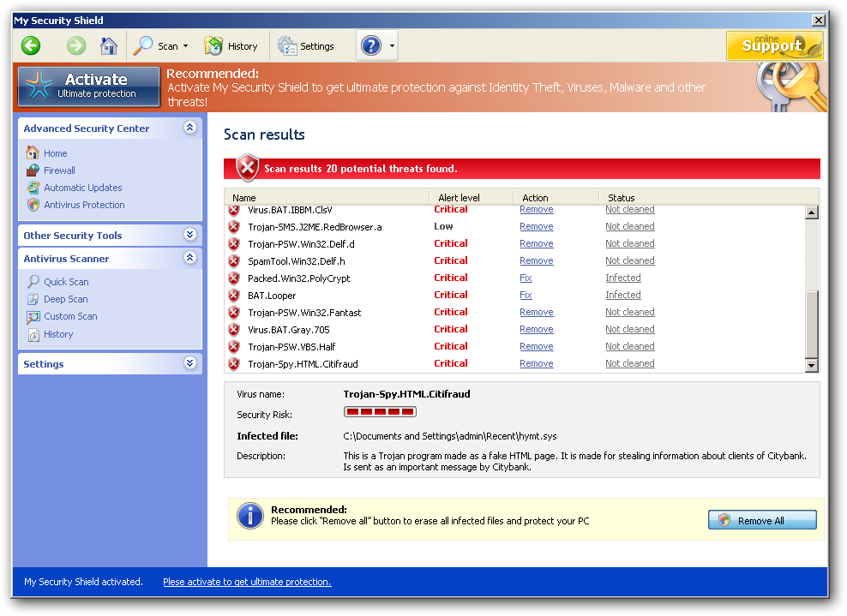The height and width of the screenshot is (616, 847).
Task: Click threat icon for Packed.Win32.PolyCrypt
Action: [234, 278]
